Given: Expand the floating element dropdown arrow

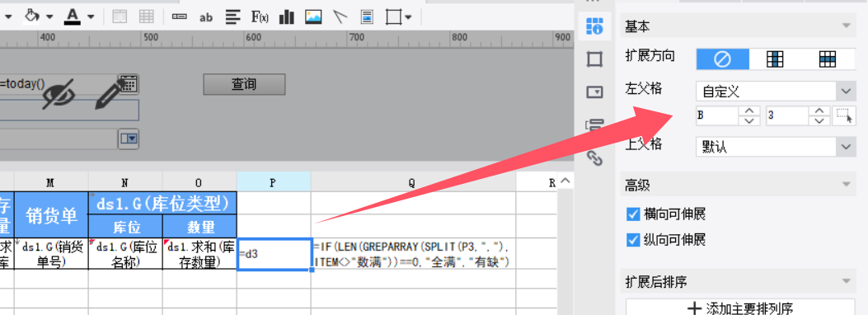Looking at the screenshot, I should [x=409, y=17].
